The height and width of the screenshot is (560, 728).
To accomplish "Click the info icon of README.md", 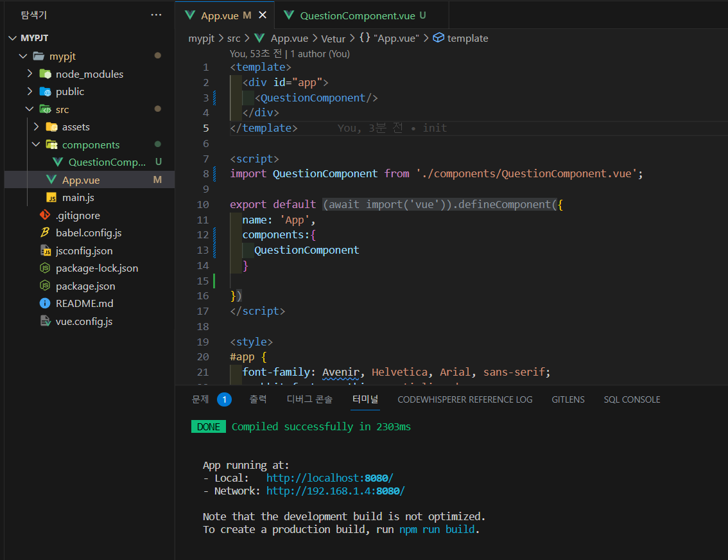I will pyautogui.click(x=45, y=303).
